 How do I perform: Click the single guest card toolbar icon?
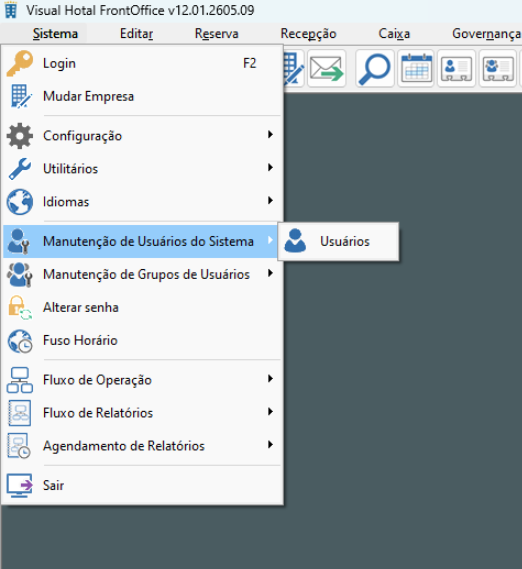click(x=456, y=69)
